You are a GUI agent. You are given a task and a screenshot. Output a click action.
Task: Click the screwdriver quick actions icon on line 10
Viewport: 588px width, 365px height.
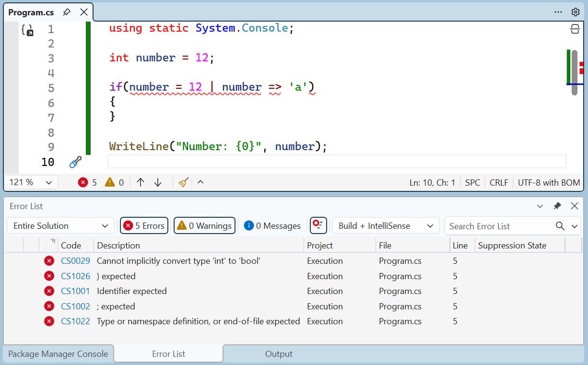click(x=75, y=163)
